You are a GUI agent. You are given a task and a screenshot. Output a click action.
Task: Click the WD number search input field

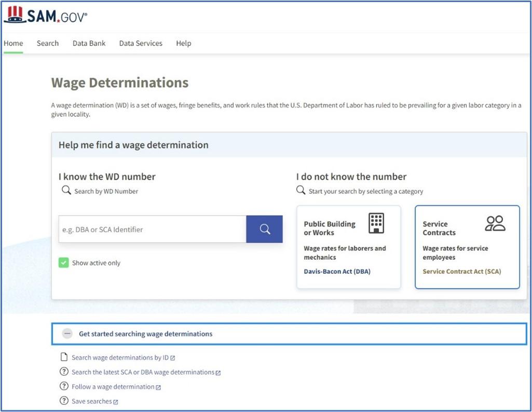153,229
